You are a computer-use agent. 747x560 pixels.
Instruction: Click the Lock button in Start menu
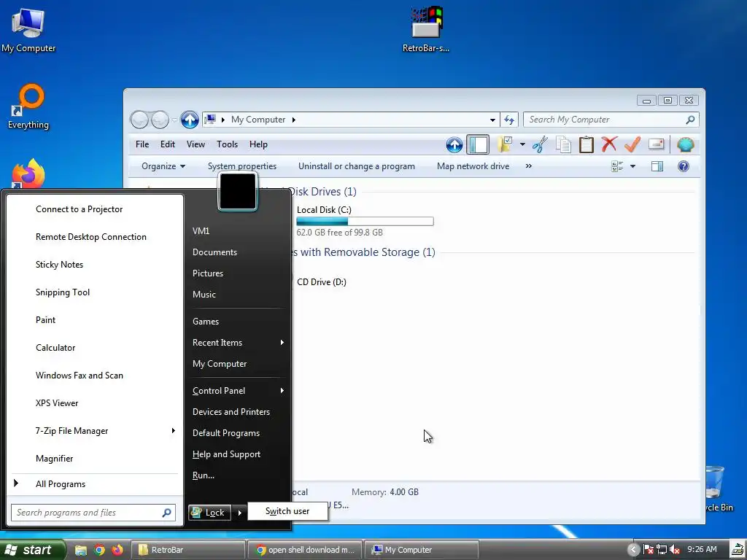coord(209,513)
